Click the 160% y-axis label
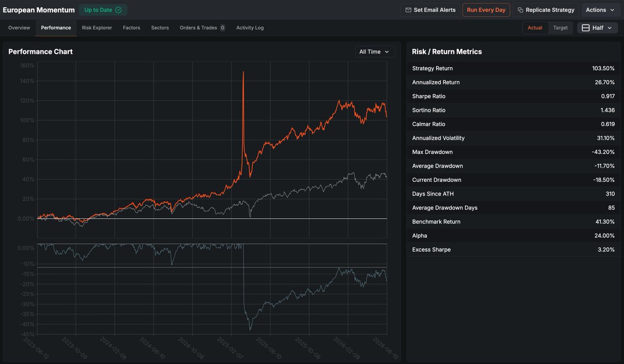The height and width of the screenshot is (364, 624). coord(27,66)
